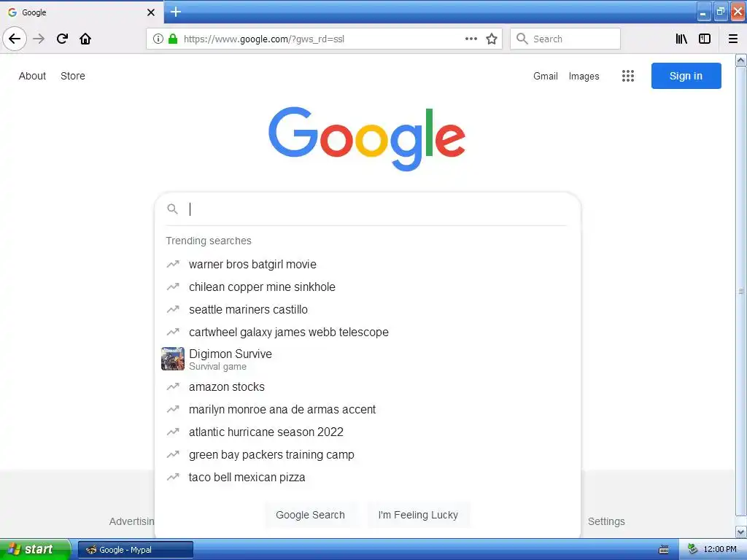Screen dimensions: 747x560
Task: Select atlantic hurricane season 2022 suggestion
Action: (368, 432)
